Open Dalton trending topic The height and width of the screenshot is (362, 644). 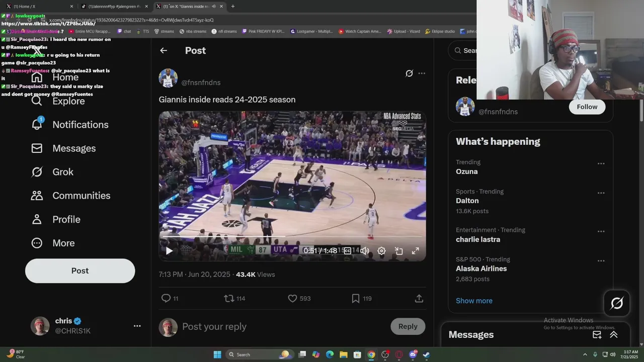(467, 201)
